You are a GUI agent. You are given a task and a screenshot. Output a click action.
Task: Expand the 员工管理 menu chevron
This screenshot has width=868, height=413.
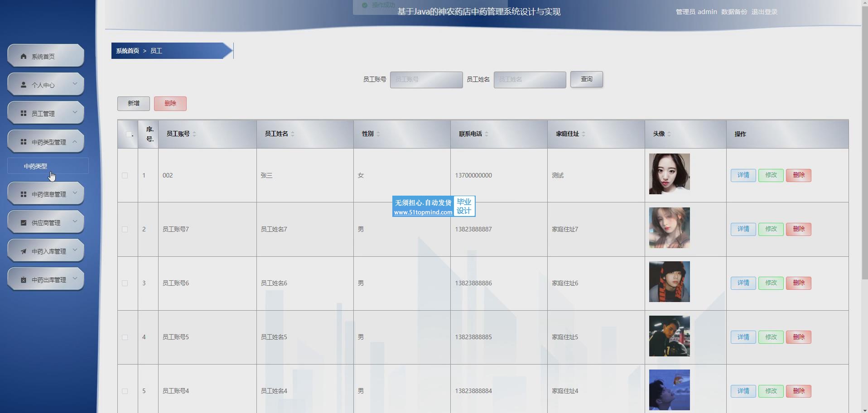click(75, 112)
